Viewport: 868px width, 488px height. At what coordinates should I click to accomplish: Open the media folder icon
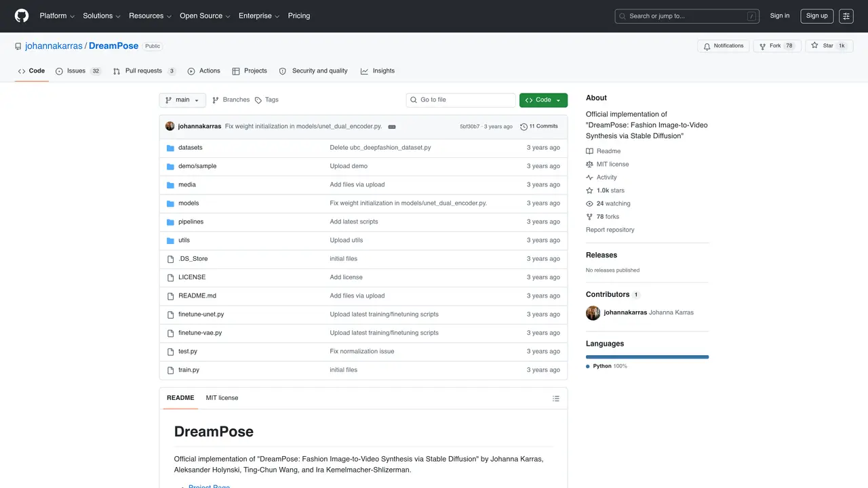171,185
